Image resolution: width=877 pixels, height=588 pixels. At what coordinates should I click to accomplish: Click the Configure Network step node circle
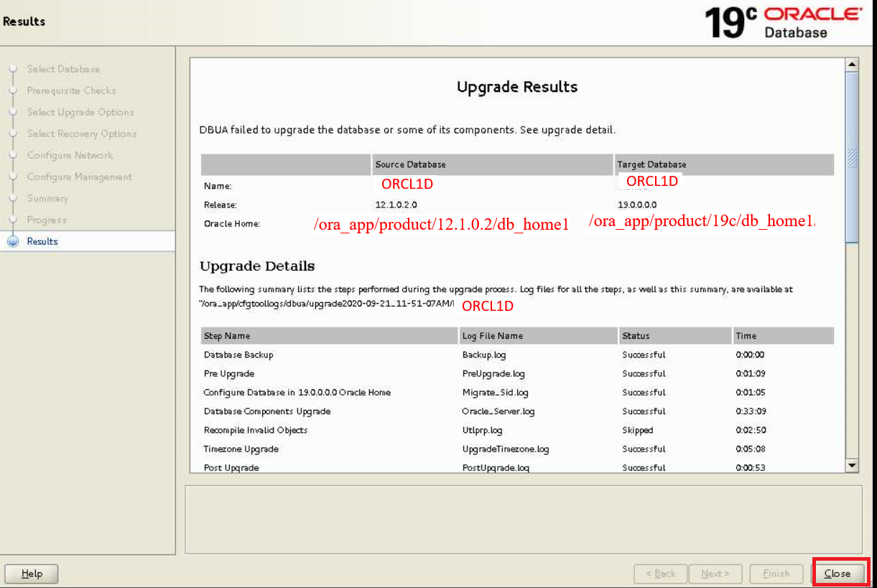tap(13, 154)
